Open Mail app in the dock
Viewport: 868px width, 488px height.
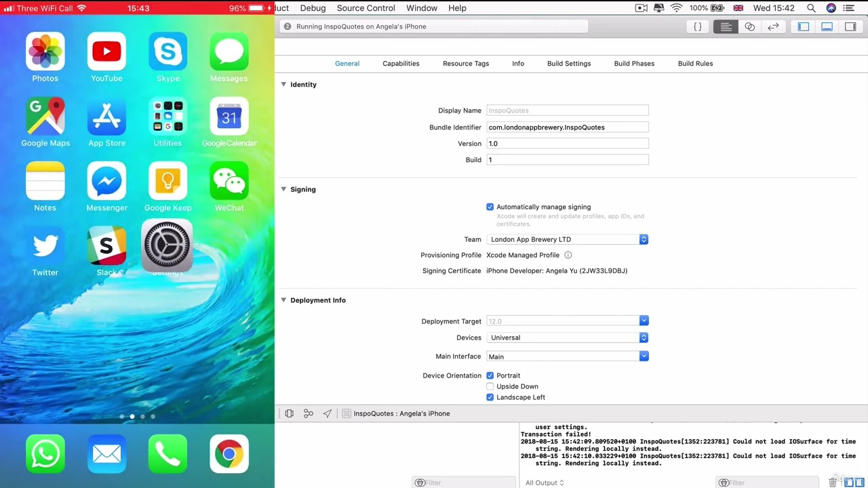click(106, 454)
